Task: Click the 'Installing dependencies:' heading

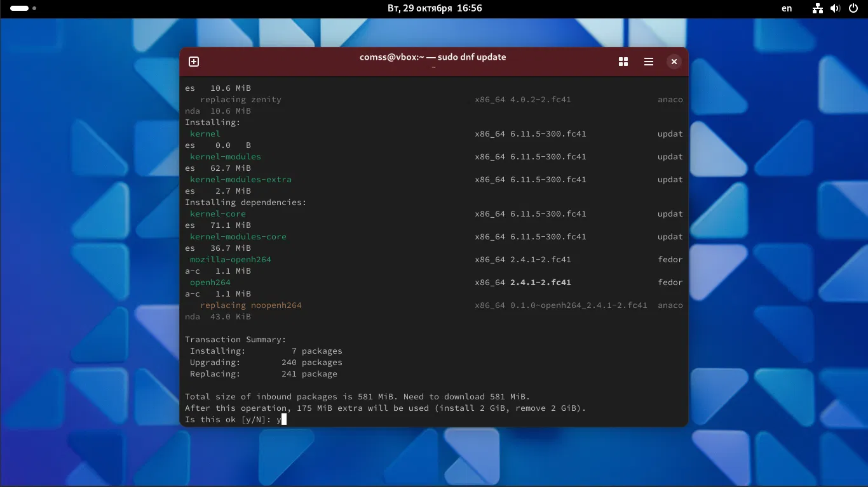Action: 246,203
